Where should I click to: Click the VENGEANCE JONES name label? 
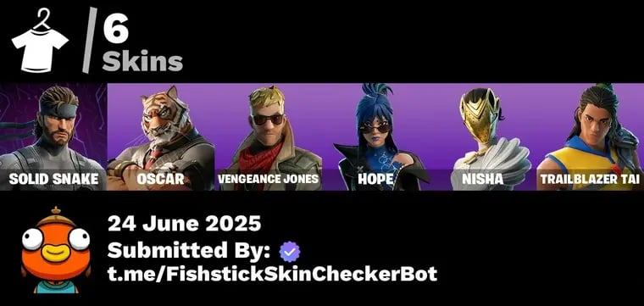[x=269, y=179]
